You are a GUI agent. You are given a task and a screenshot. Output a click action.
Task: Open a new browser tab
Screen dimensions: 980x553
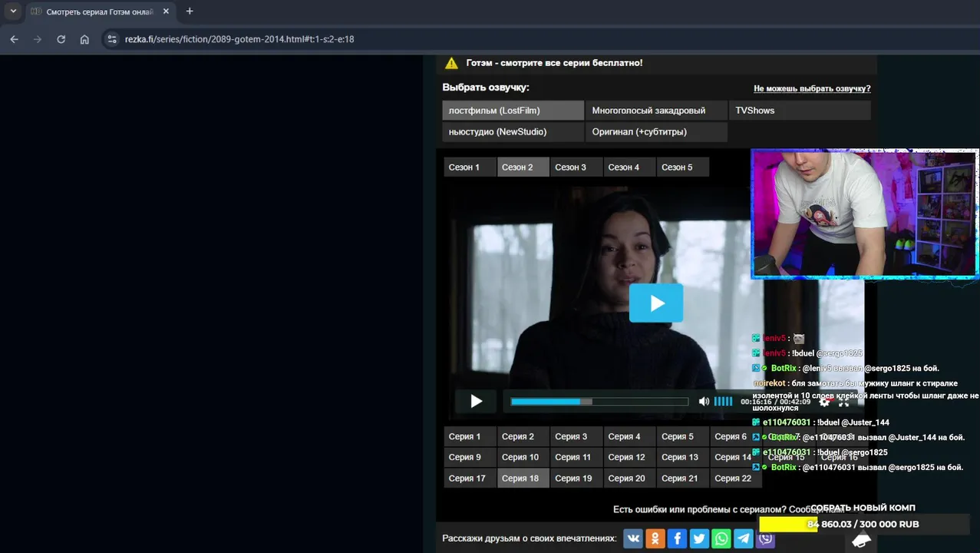190,12
